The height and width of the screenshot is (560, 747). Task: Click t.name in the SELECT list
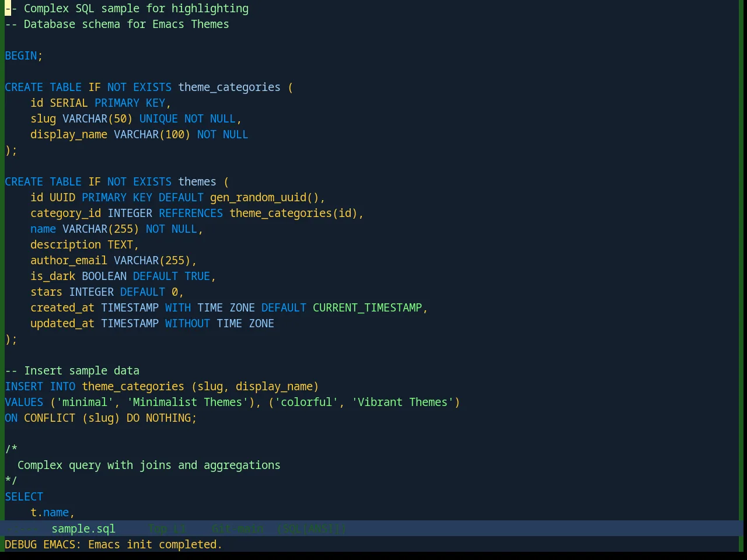coord(50,513)
